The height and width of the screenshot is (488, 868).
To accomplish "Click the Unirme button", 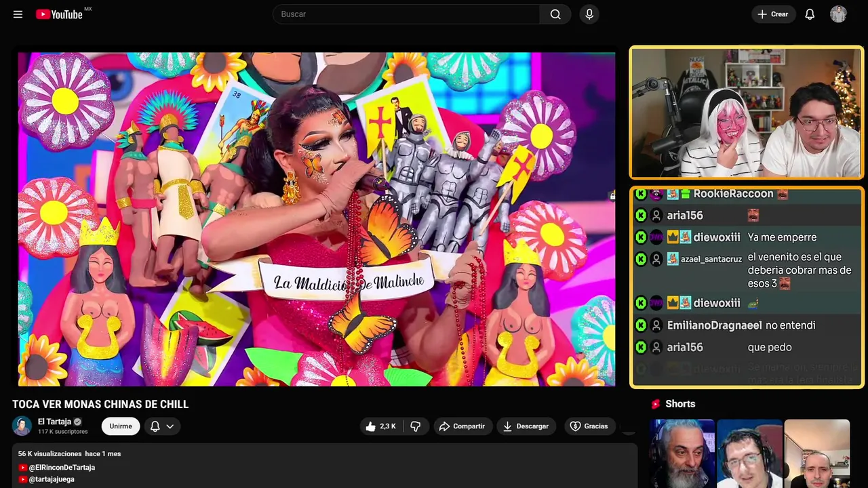I will point(121,426).
